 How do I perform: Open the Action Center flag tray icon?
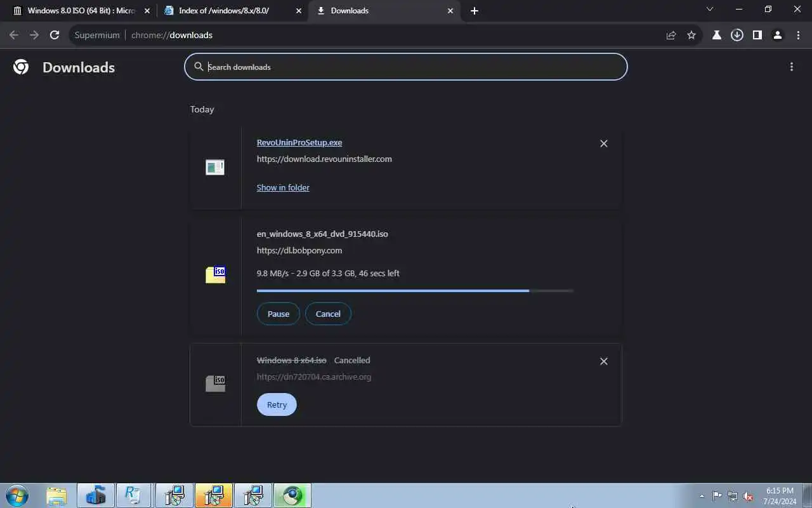pyautogui.click(x=717, y=496)
